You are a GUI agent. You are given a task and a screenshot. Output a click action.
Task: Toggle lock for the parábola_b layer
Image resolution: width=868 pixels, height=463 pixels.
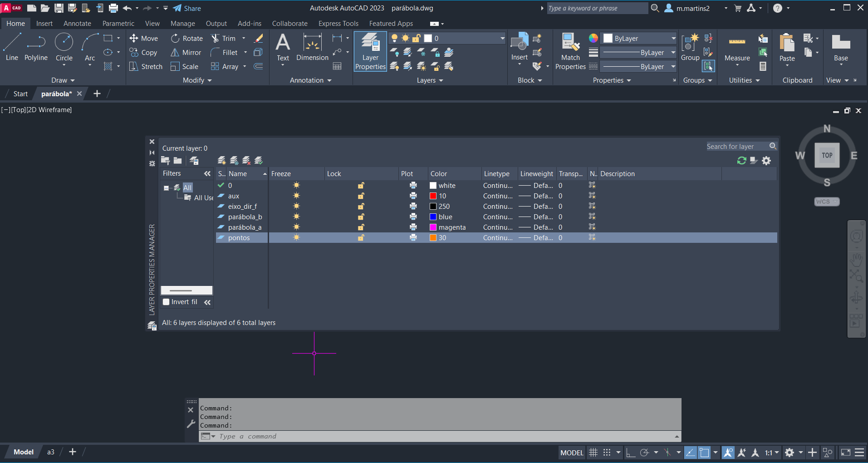click(361, 217)
